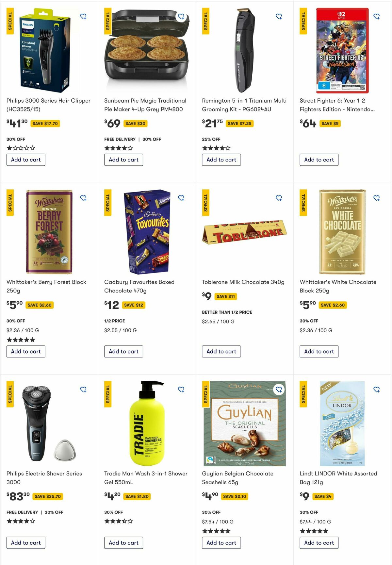392x565 pixels.
Task: Click the wishlist heart on Tradie Man Wash
Action: pyautogui.click(x=182, y=390)
